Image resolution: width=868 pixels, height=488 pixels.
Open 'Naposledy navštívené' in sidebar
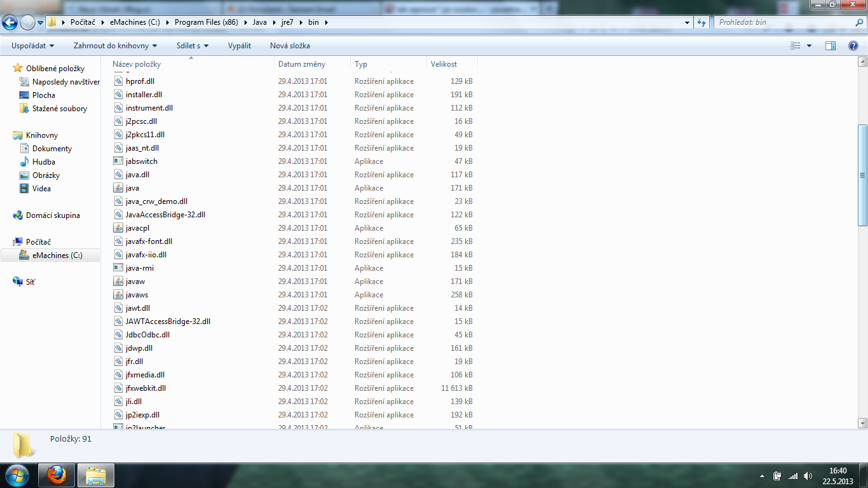[x=66, y=82]
